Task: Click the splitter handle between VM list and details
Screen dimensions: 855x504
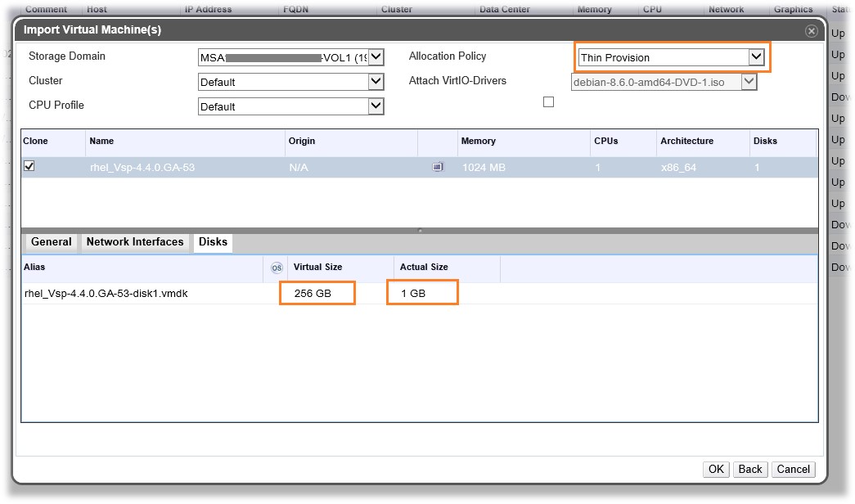Action: click(420, 231)
